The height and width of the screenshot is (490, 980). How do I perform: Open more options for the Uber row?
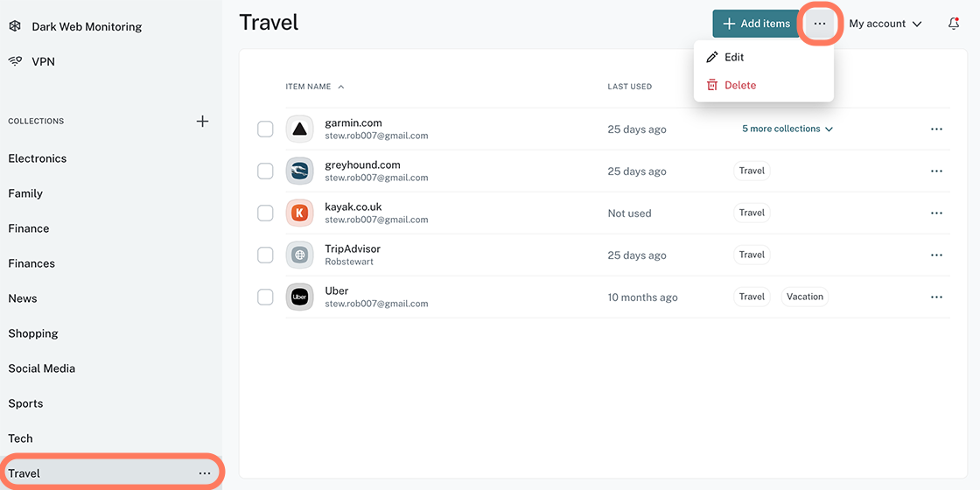[x=936, y=297]
